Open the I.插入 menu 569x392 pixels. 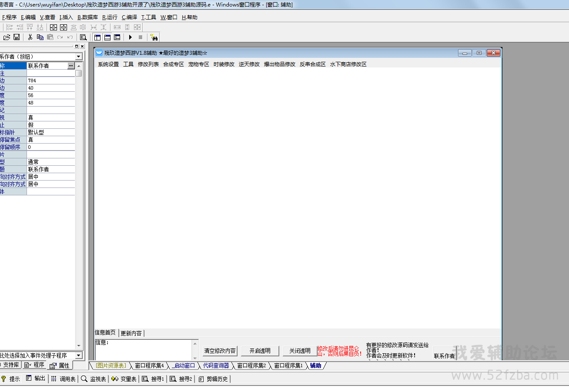point(66,17)
